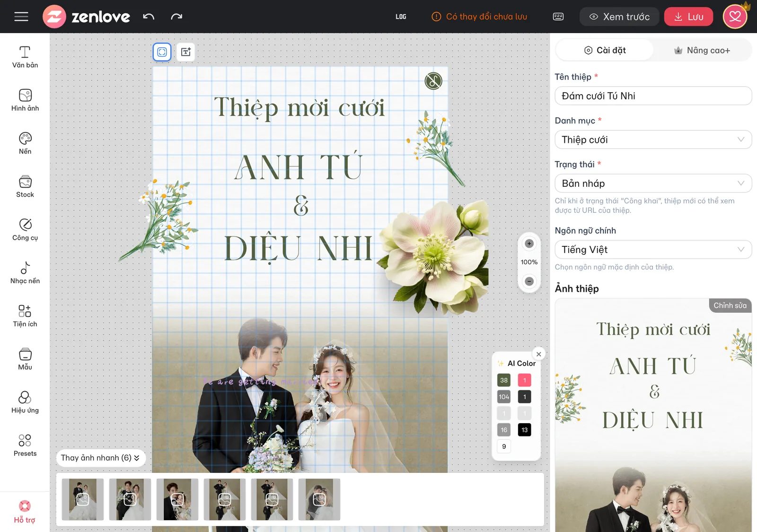Click Xem trước preview button
This screenshot has height=532, width=757.
point(619,17)
